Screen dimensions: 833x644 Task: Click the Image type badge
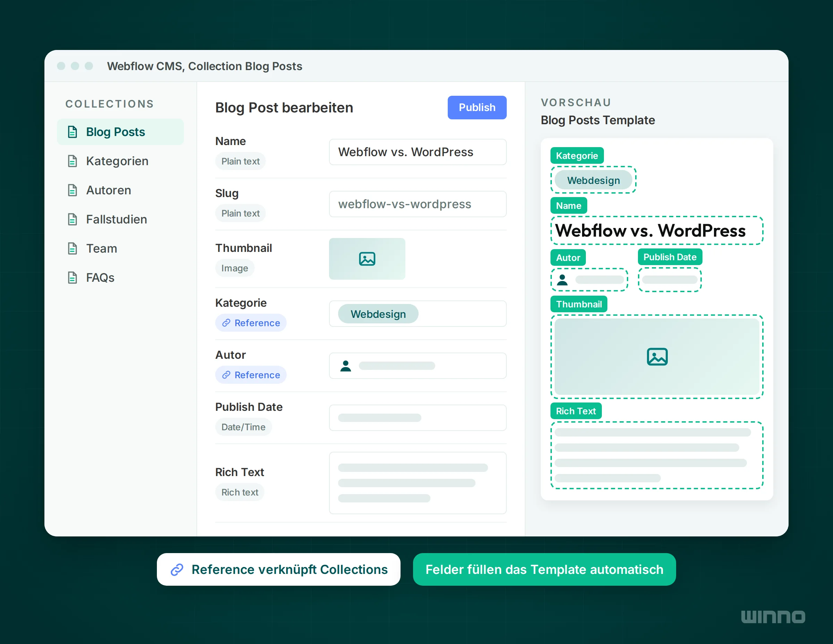(235, 268)
